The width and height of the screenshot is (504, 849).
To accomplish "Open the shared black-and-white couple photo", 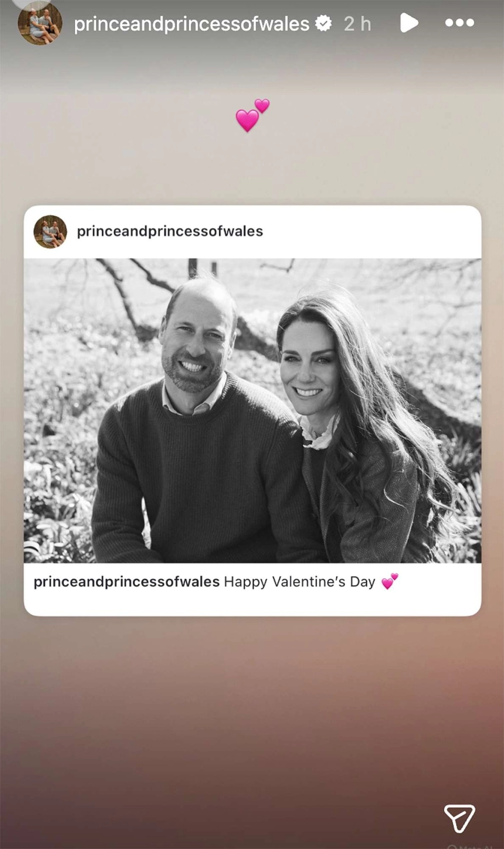I will (x=252, y=410).
